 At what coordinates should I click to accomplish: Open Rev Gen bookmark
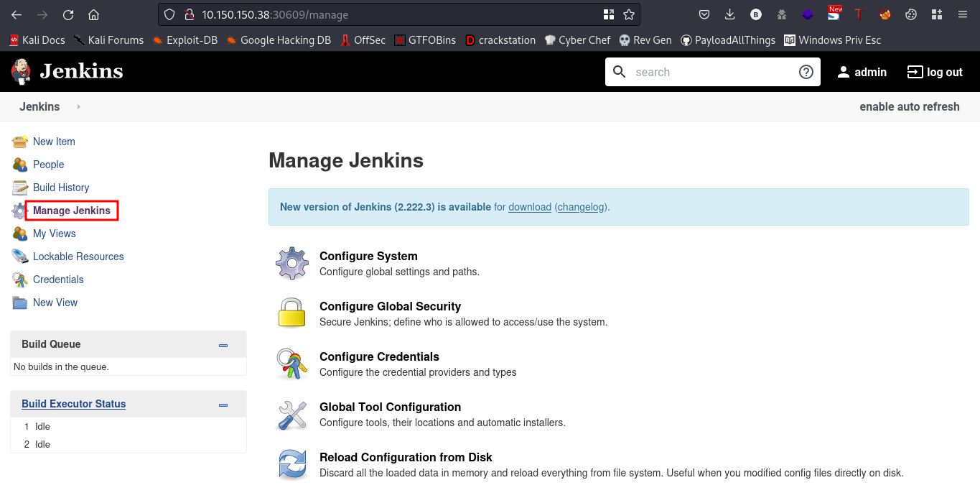[645, 40]
